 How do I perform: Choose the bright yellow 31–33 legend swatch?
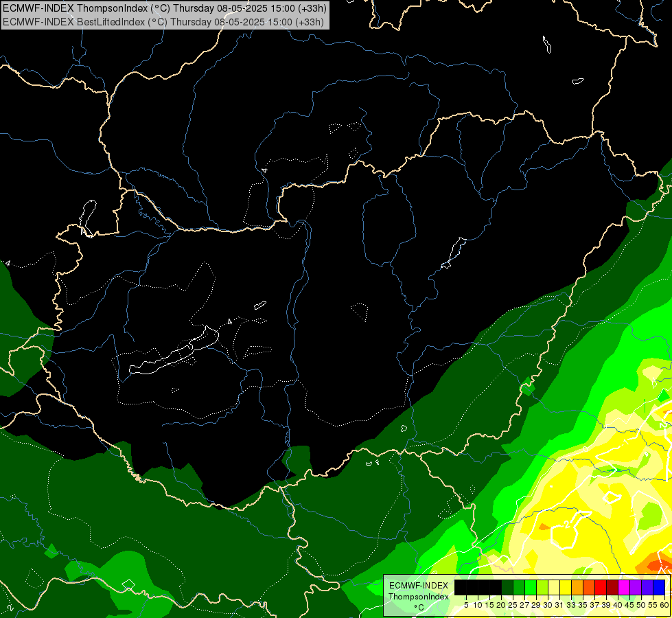(566, 587)
